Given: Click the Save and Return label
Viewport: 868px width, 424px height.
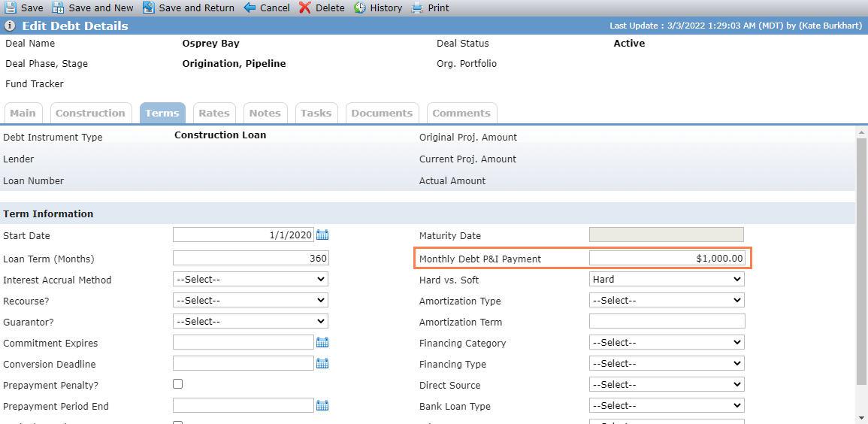Looking at the screenshot, I should pos(196,8).
